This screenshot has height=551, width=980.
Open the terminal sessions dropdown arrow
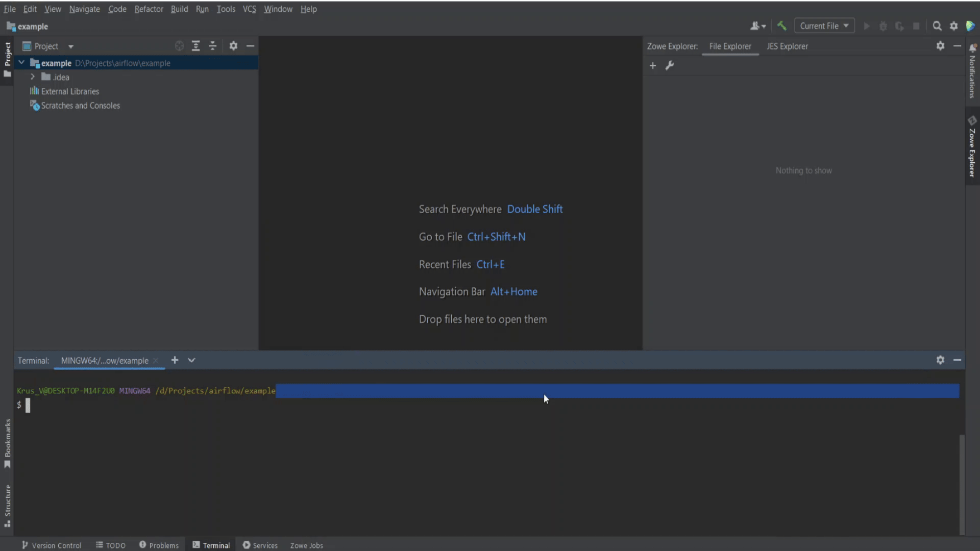[192, 360]
